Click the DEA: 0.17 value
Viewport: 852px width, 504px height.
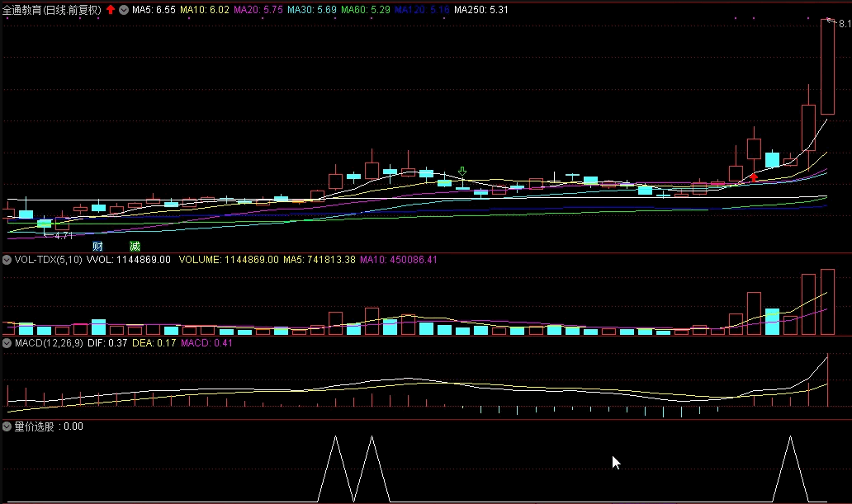154,343
